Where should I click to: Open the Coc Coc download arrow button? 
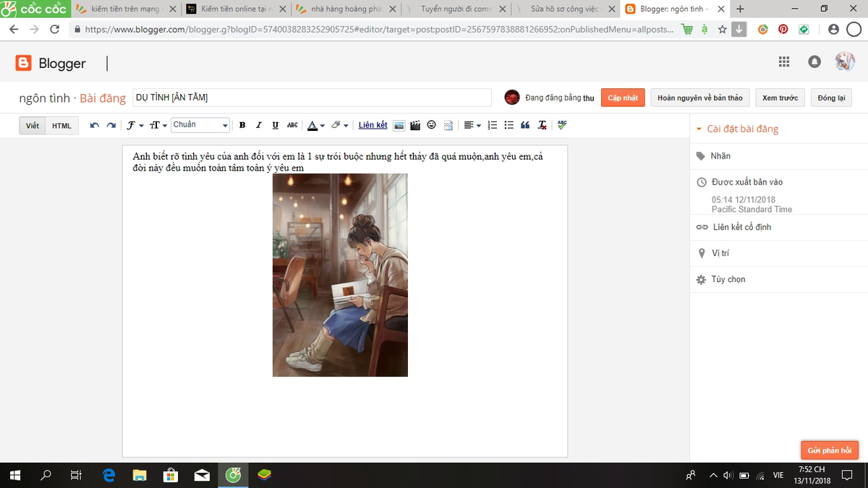[x=739, y=30]
